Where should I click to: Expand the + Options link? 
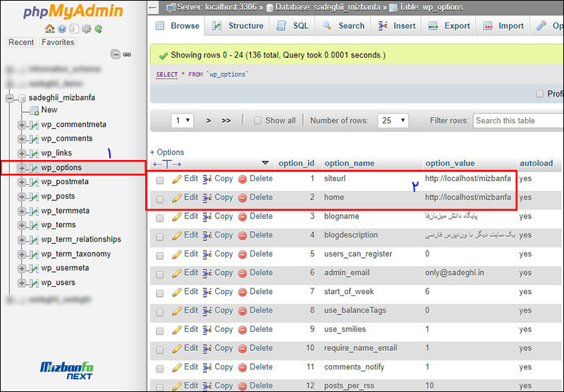point(167,152)
